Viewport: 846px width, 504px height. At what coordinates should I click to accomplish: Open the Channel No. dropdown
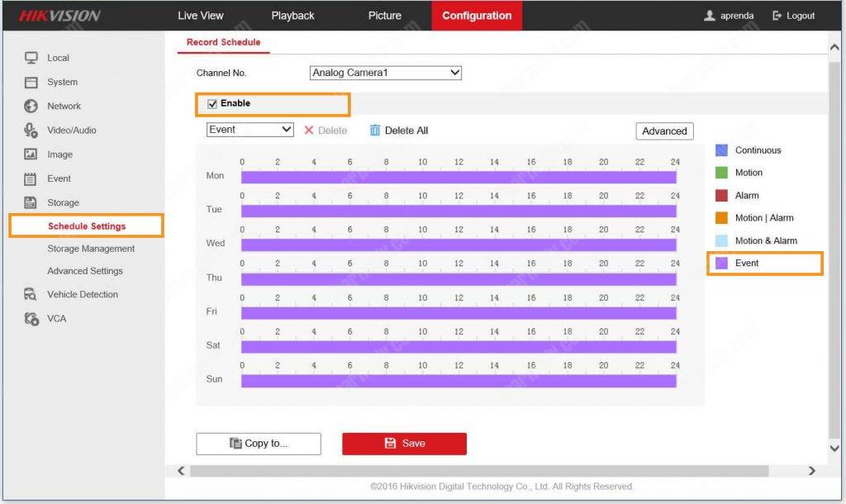coord(385,72)
